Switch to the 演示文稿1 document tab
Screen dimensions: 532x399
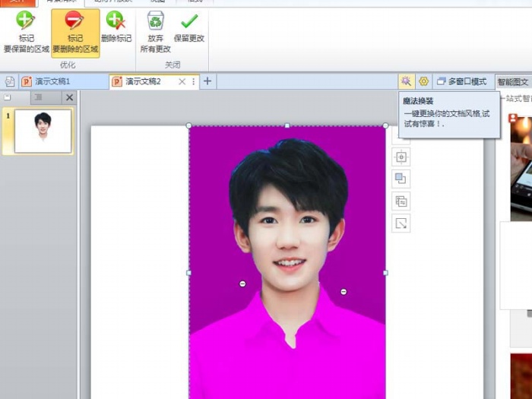53,81
